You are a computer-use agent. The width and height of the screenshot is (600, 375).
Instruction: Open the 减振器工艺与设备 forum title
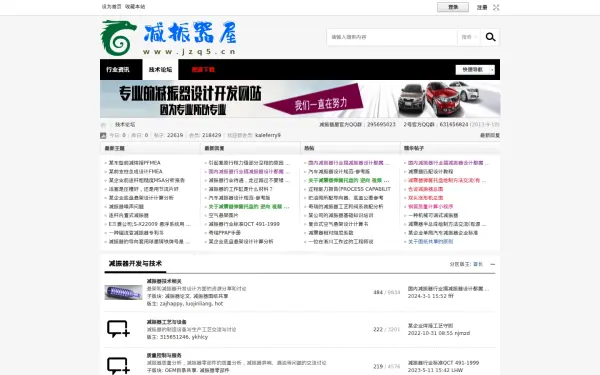coord(166,322)
